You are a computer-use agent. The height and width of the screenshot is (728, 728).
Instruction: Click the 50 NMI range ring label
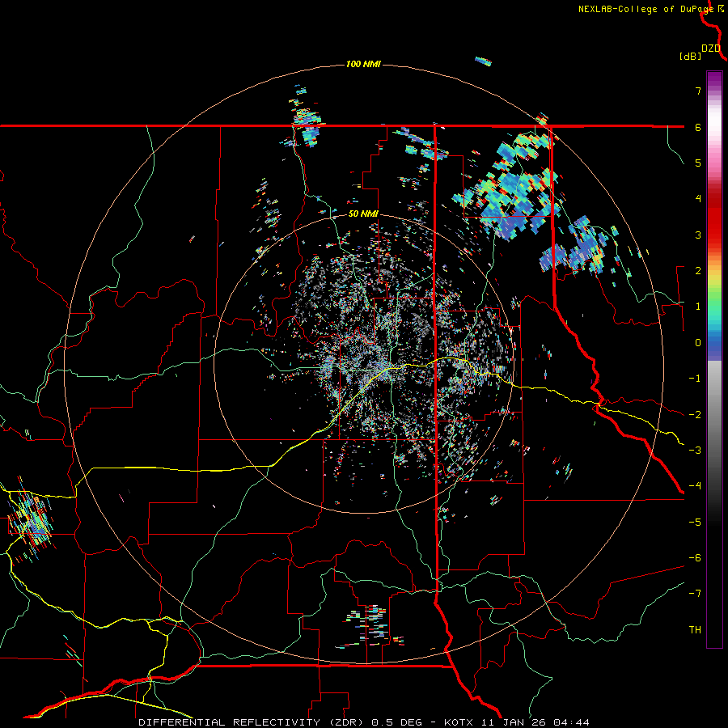tap(363, 214)
